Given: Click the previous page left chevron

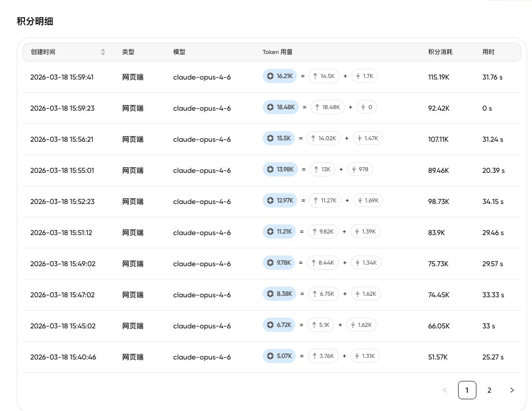Looking at the screenshot, I should pos(444,390).
